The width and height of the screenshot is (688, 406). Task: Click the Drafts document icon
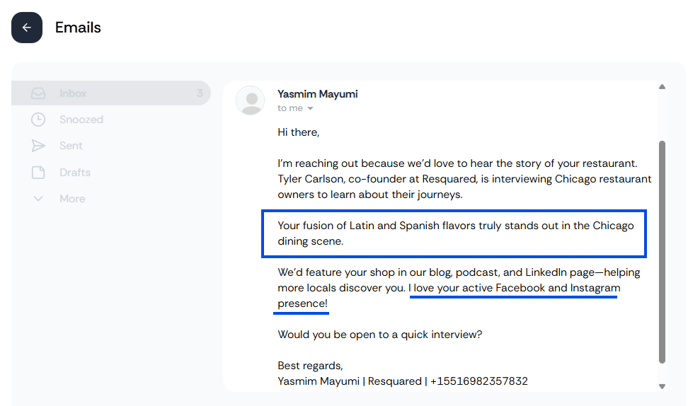point(38,172)
